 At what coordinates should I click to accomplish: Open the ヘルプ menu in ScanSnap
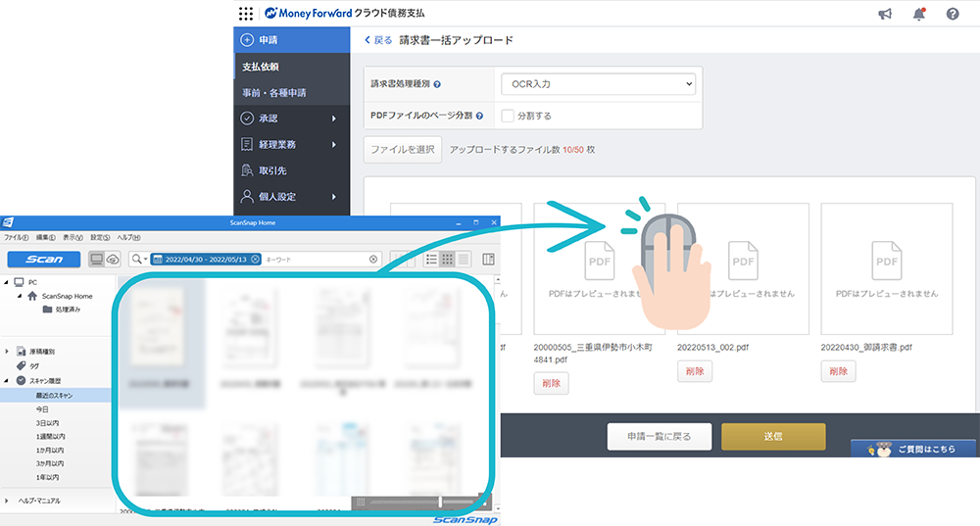[x=128, y=238]
